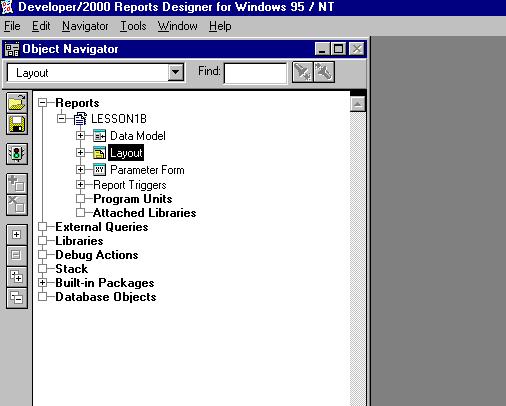This screenshot has height=406, width=506.
Task: Expand the Report Triggers node
Action: click(x=80, y=184)
